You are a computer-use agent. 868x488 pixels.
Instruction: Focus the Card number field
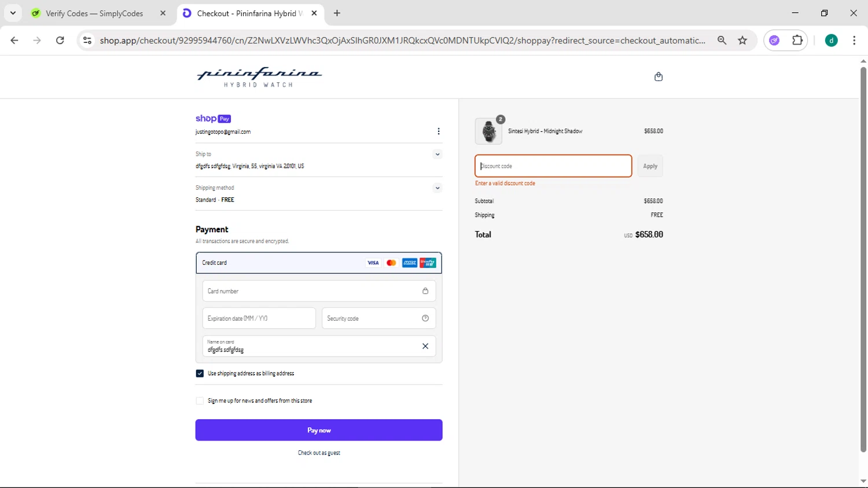(x=319, y=291)
